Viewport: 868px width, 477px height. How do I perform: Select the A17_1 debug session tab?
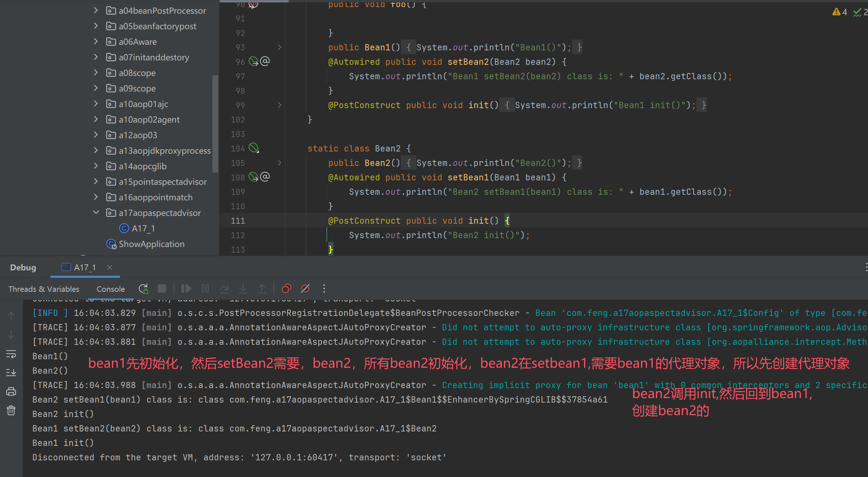pyautogui.click(x=85, y=267)
